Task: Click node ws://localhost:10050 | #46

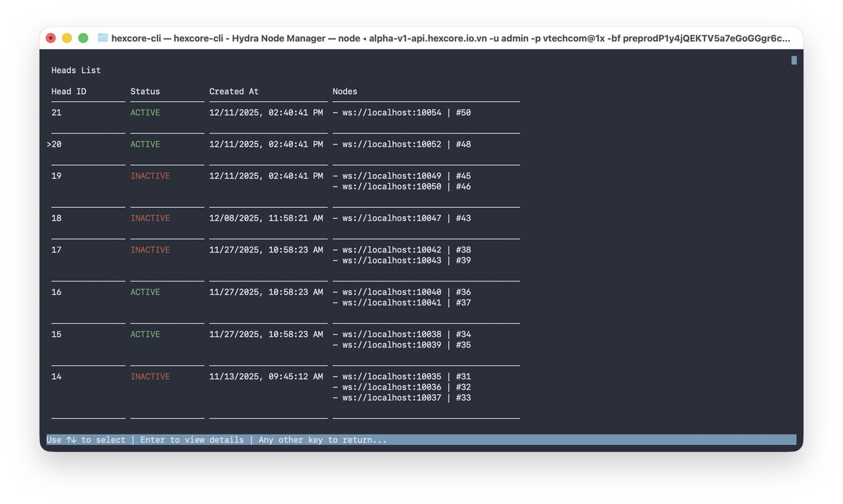Action: 402,187
